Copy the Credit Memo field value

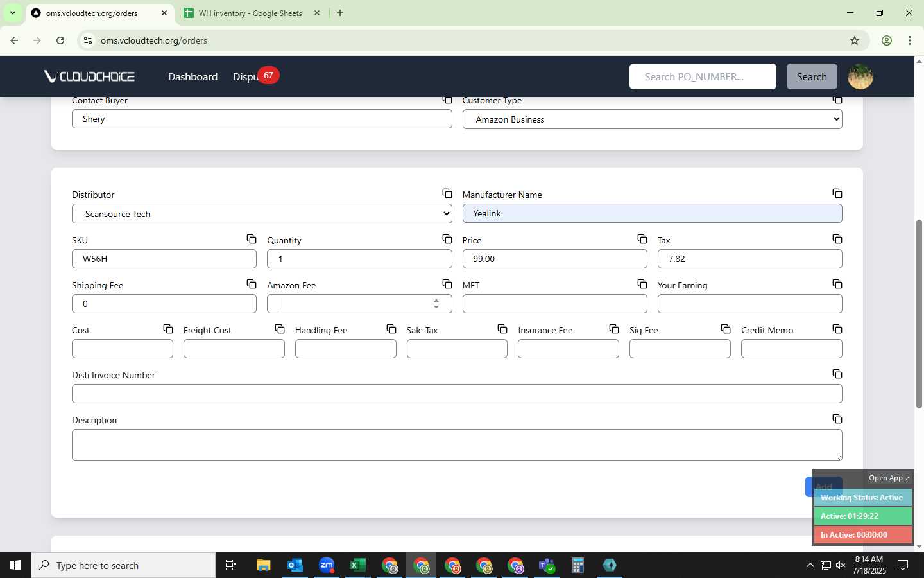(x=837, y=329)
